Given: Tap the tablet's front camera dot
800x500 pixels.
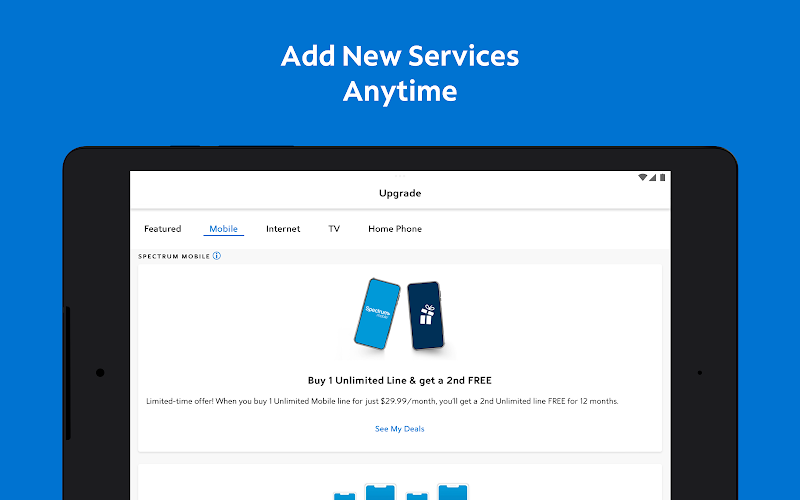Looking at the screenshot, I should (100, 373).
